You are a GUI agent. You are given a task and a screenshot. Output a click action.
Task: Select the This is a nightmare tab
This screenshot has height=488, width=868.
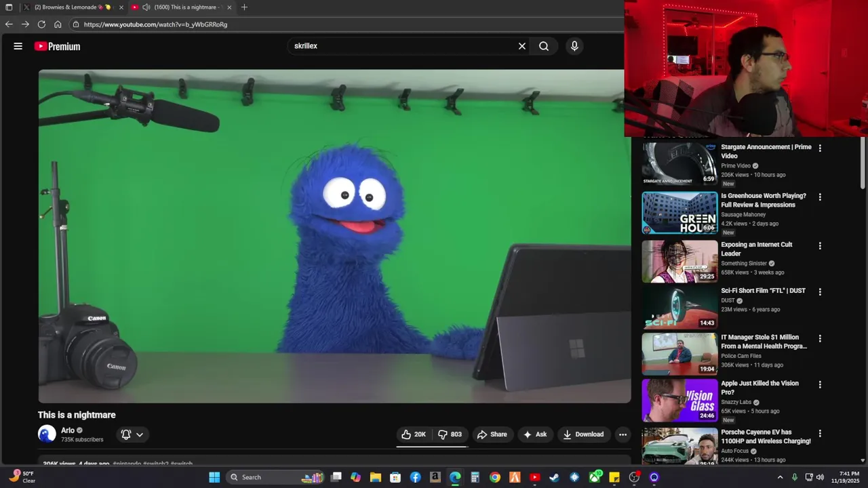click(x=181, y=7)
